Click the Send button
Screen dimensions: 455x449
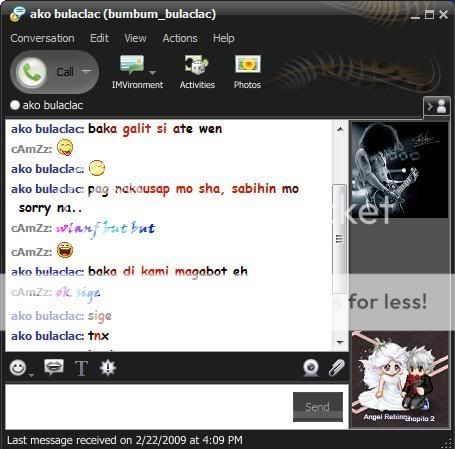point(318,407)
